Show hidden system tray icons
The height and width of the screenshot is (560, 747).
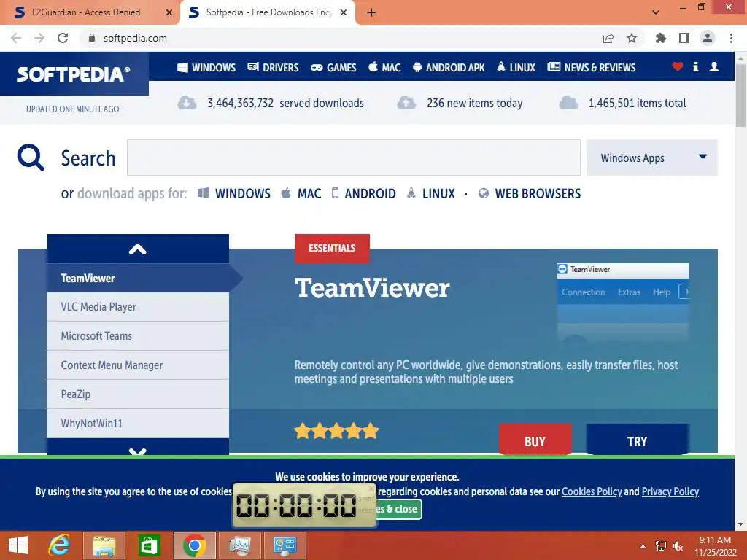pos(643,546)
